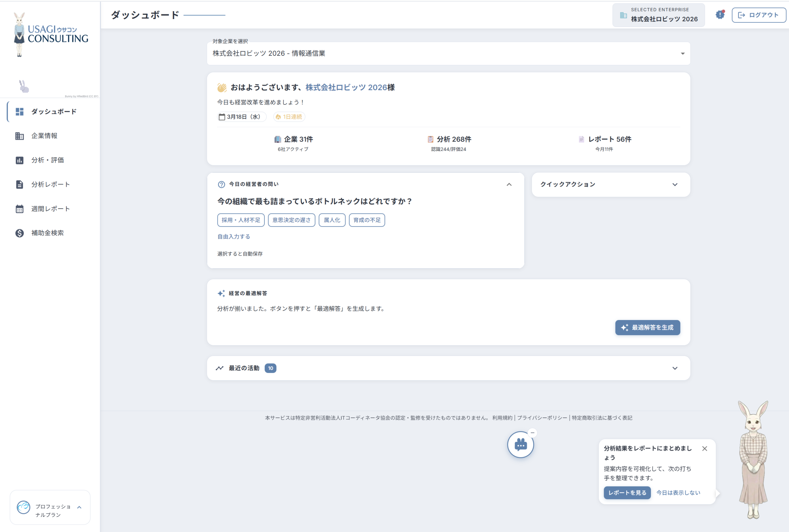789x532 pixels.
Task: Open 分析レポート in sidebar menu
Action: pyautogui.click(x=50, y=184)
